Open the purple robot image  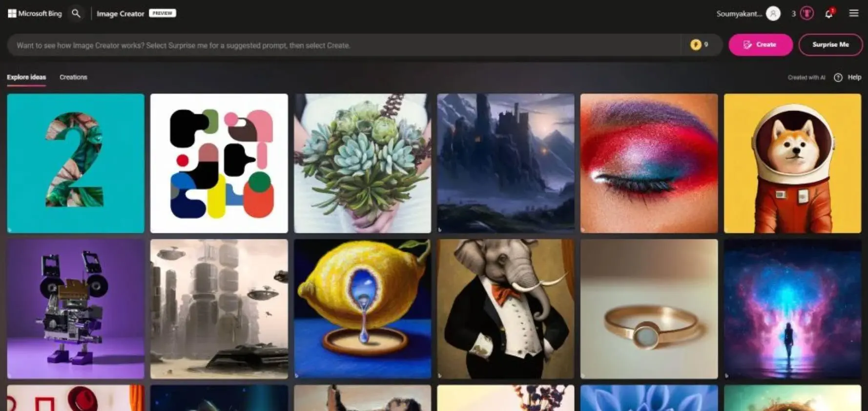pyautogui.click(x=76, y=309)
